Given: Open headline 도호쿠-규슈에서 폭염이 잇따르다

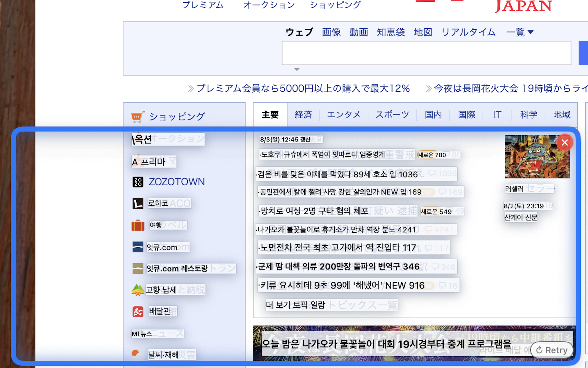Looking at the screenshot, I should coord(337,154).
